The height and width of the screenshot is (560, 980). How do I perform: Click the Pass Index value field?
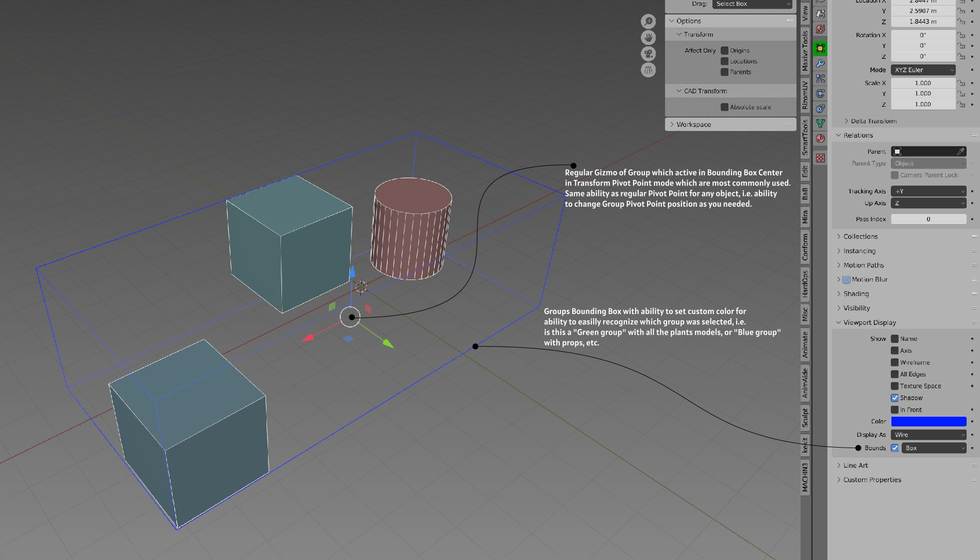point(928,219)
